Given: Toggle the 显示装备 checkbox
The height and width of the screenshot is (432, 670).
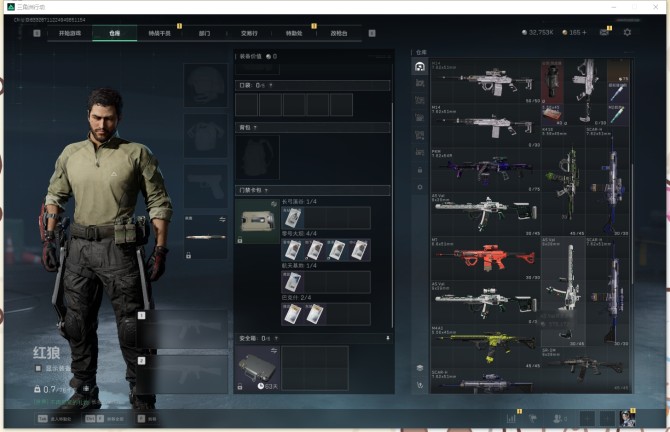Looking at the screenshot, I should [x=38, y=368].
